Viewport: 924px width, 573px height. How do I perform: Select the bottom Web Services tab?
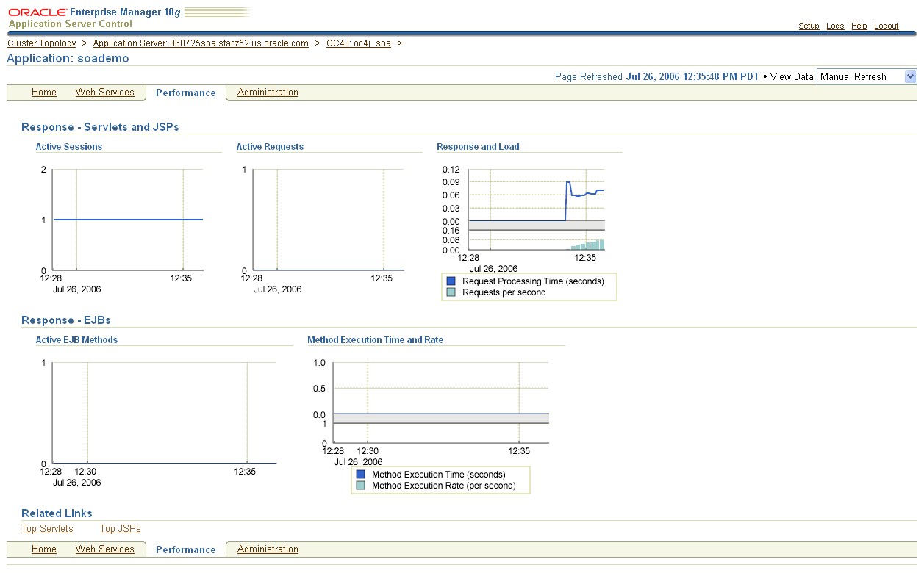tap(105, 549)
